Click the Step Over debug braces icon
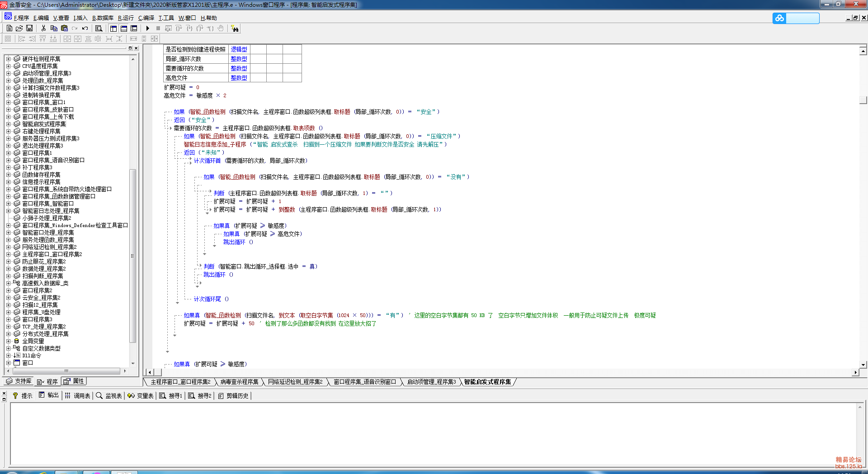This screenshot has width=868, height=474. click(179, 28)
